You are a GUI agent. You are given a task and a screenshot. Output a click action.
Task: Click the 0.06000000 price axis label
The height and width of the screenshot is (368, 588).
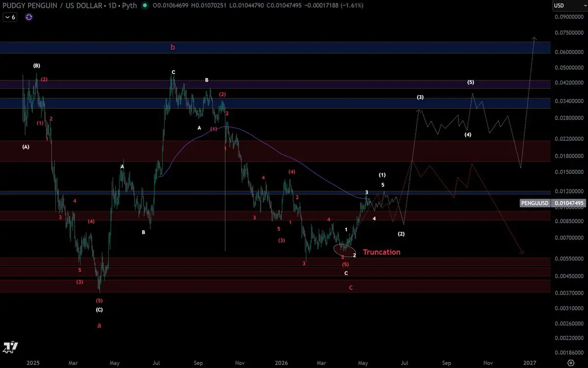(569, 52)
